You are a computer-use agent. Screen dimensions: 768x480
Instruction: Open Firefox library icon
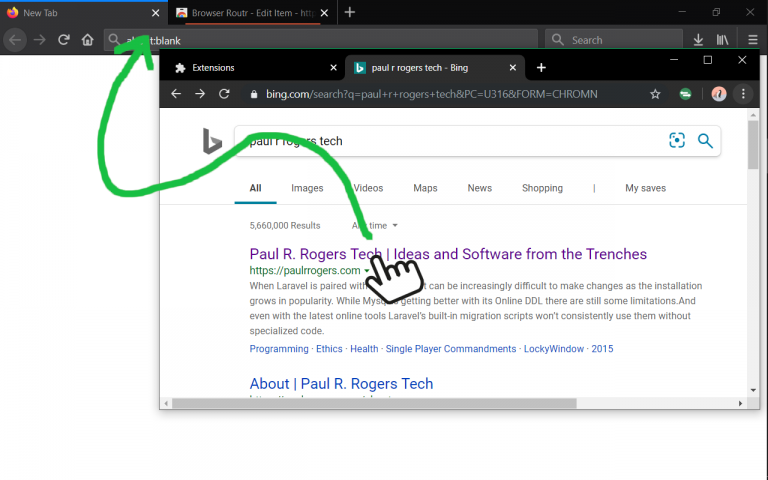(x=722, y=40)
